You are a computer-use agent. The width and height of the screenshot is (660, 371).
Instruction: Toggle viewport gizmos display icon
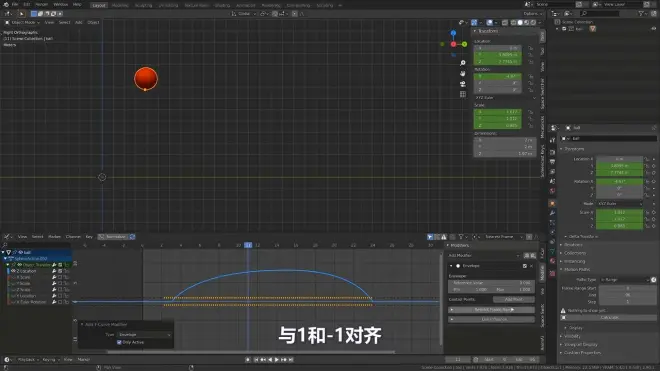point(474,22)
